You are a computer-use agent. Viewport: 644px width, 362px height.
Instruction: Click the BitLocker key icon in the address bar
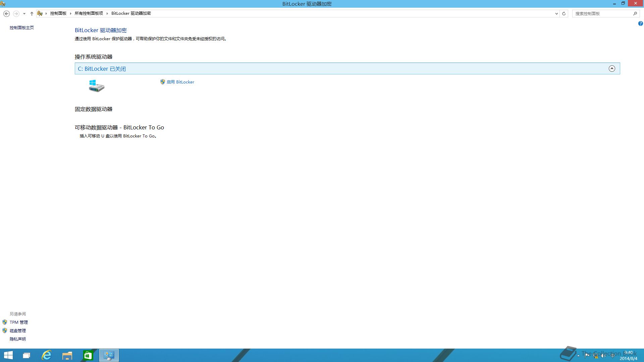coord(40,13)
